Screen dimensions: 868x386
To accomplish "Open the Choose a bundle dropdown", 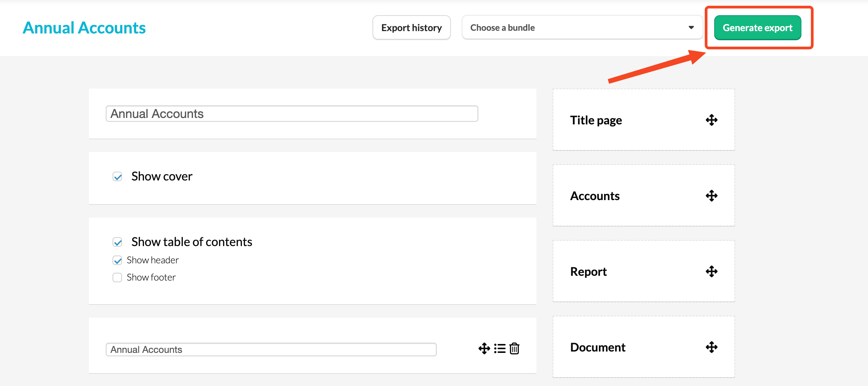I will tap(581, 28).
